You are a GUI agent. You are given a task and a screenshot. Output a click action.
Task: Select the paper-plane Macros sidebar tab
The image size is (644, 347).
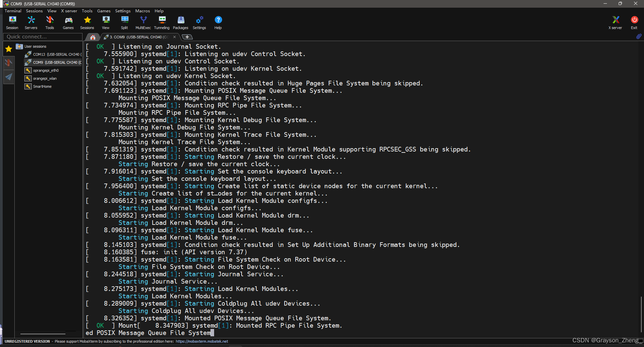tap(9, 77)
